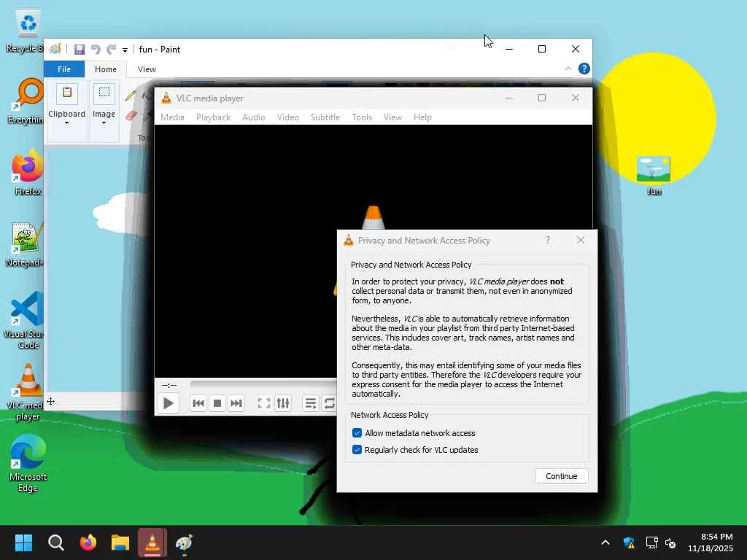Click the elapsed time label "--:--" in VLC
747x560 pixels.
(169, 385)
